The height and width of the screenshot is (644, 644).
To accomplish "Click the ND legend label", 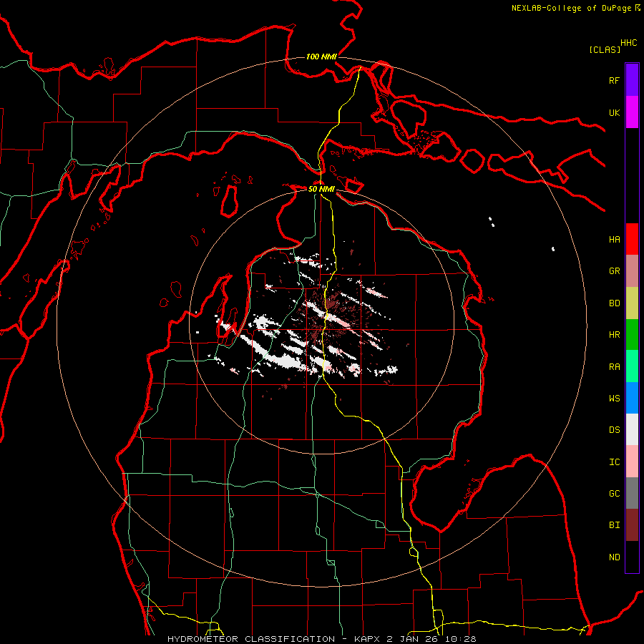I will (x=614, y=557).
